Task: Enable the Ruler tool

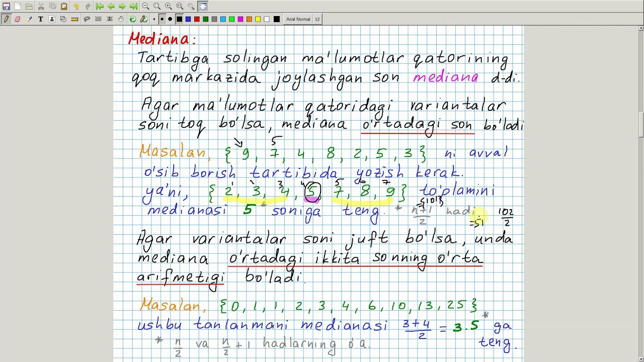Action: coord(74,19)
